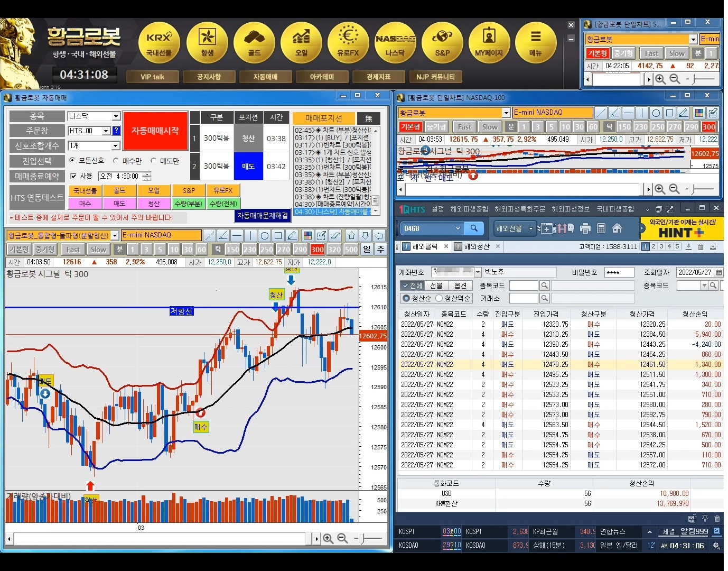Open the KRX 국내선물 round icon

tap(159, 43)
